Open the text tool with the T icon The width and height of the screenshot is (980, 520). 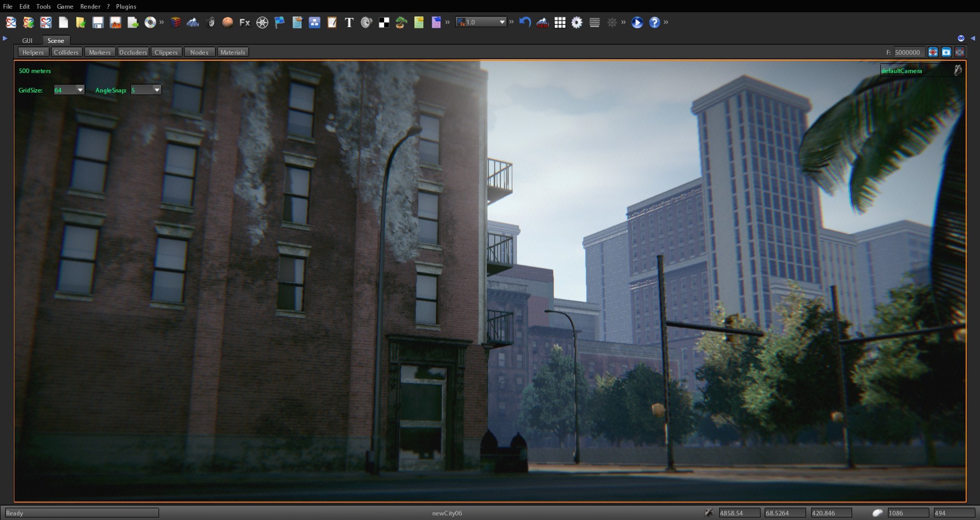(x=349, y=22)
